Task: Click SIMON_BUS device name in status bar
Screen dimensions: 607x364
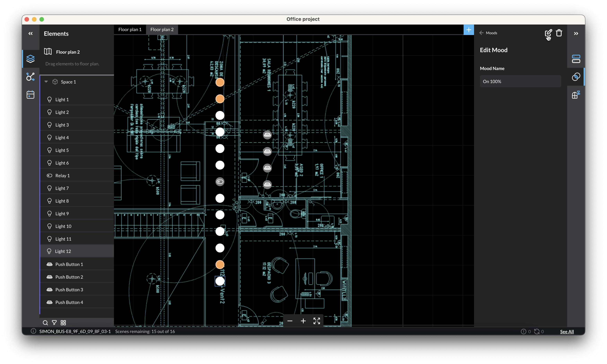Action: [x=75, y=331]
